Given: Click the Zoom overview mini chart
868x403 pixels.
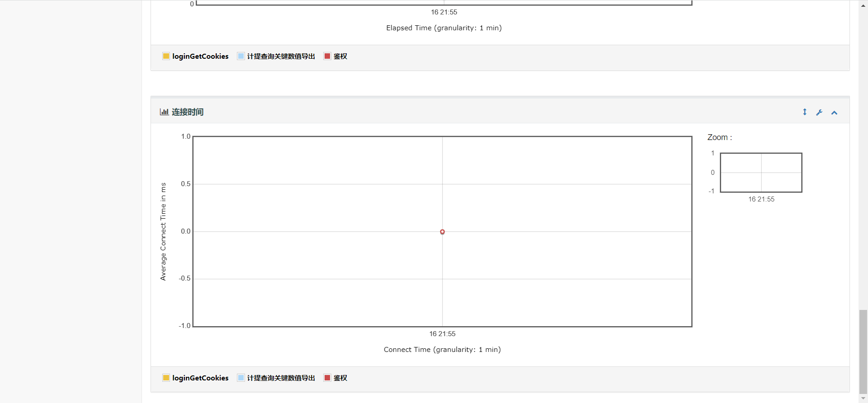Looking at the screenshot, I should click(x=761, y=173).
